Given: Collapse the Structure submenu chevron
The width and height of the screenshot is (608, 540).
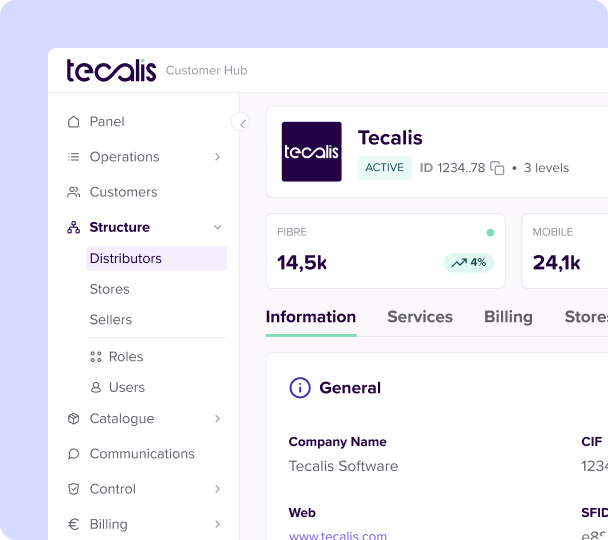Looking at the screenshot, I should (x=218, y=227).
